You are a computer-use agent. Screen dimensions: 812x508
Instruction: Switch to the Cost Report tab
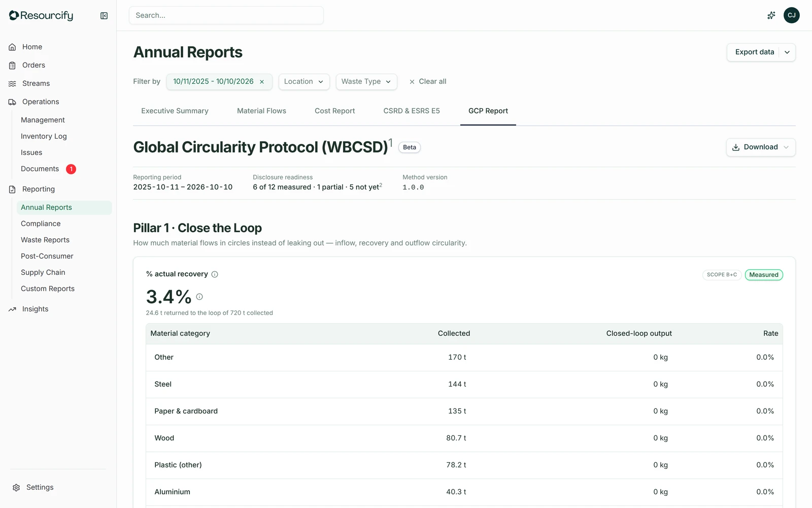click(x=334, y=111)
